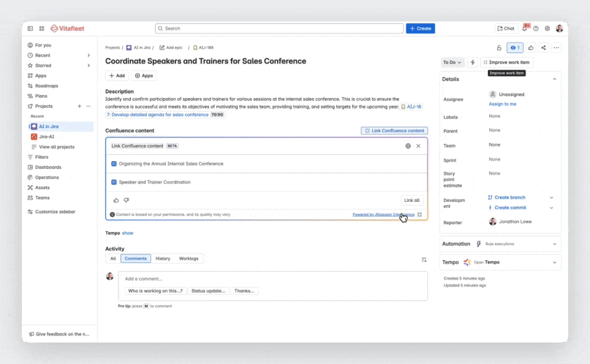The width and height of the screenshot is (590, 364).
Task: Expand the Starred sidebar chevron
Action: (x=89, y=65)
